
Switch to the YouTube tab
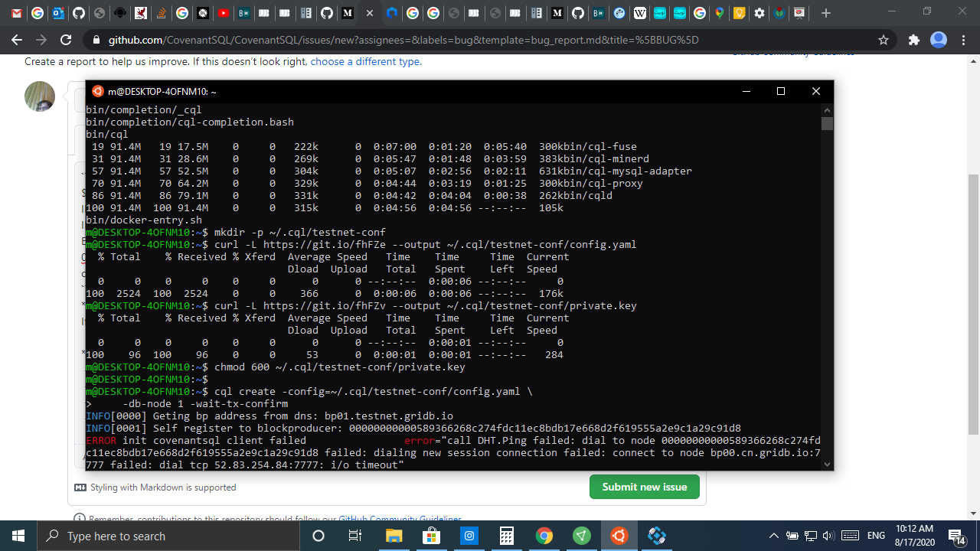click(224, 13)
